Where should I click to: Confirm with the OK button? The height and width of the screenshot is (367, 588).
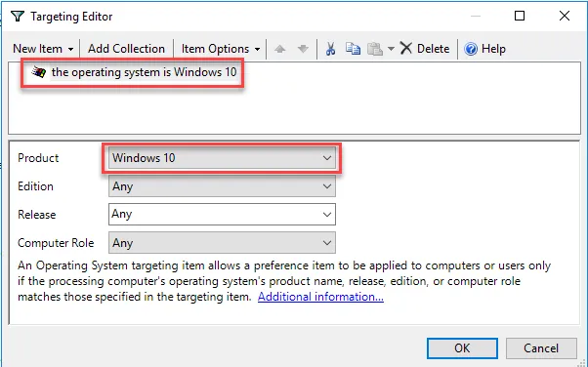coord(462,348)
